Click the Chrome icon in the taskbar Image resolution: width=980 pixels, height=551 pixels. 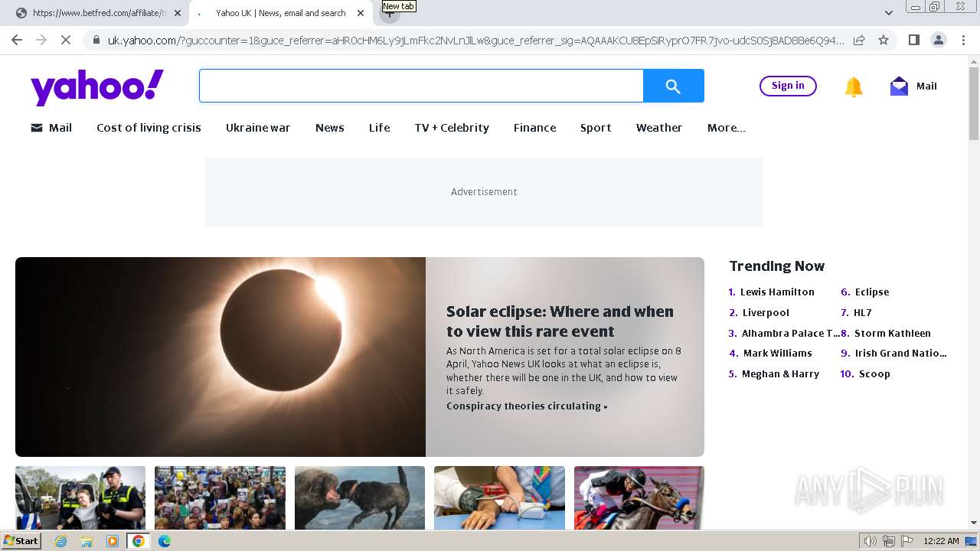tap(139, 541)
